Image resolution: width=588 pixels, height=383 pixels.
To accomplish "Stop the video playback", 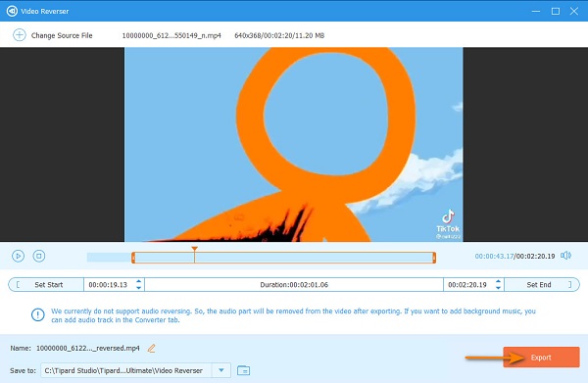I will (x=39, y=256).
